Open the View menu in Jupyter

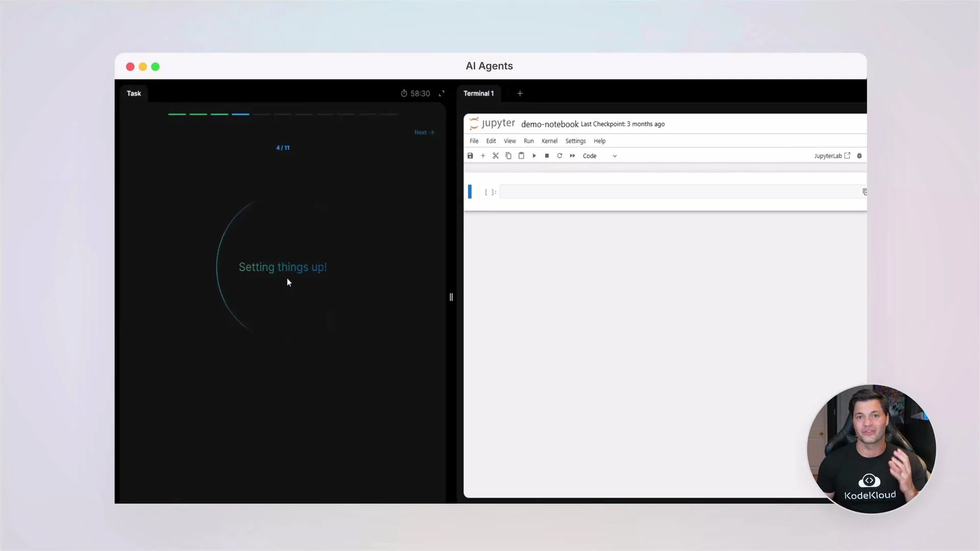coord(510,141)
